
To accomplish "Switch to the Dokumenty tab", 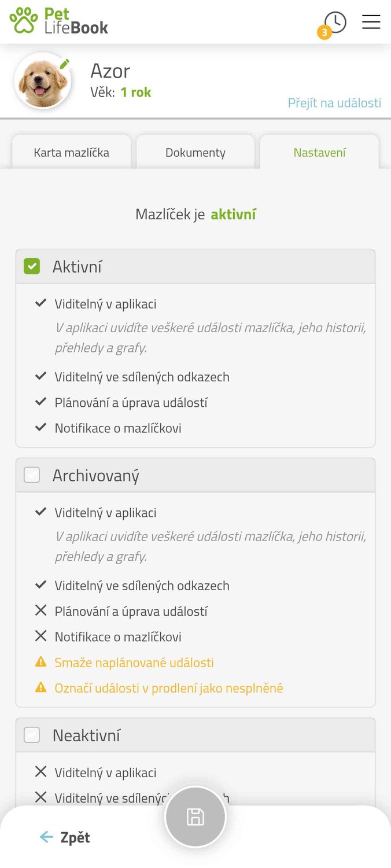I will (195, 153).
